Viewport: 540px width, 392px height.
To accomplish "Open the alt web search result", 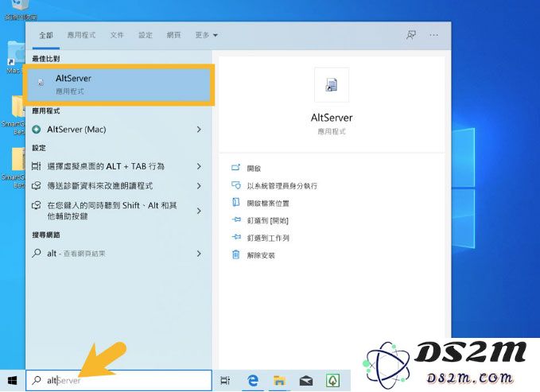I will point(76,254).
